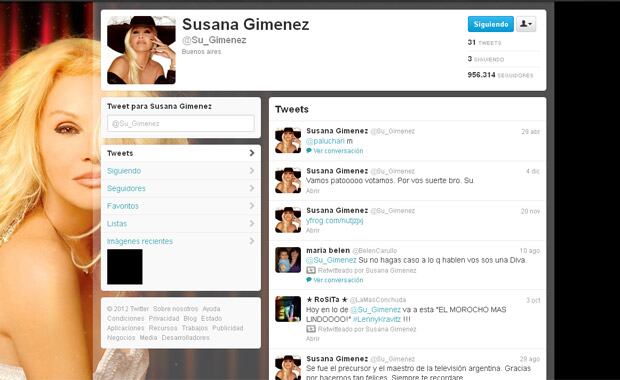Click Abrir under Vamos patooooo tweet
The height and width of the screenshot is (380, 620).
[x=313, y=191]
